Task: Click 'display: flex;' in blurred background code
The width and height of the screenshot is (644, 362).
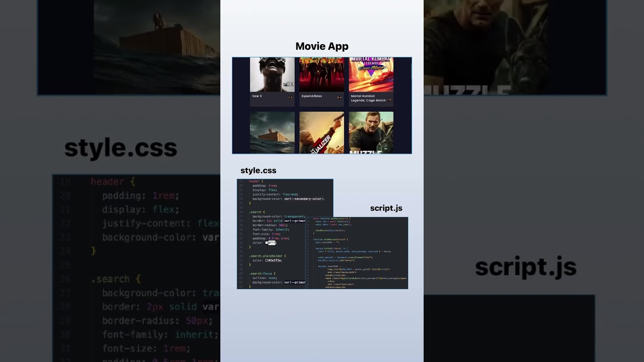Action: point(141,210)
